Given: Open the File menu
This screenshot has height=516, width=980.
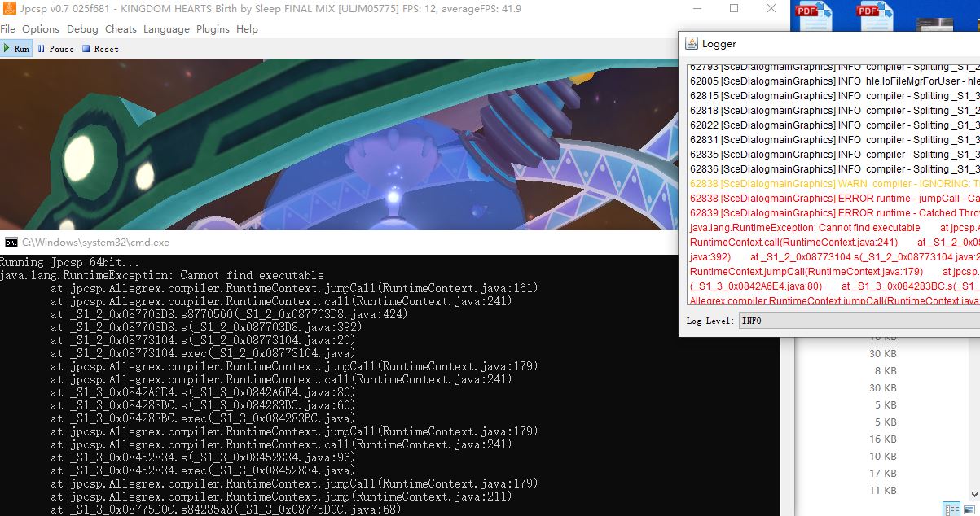Looking at the screenshot, I should click(8, 29).
